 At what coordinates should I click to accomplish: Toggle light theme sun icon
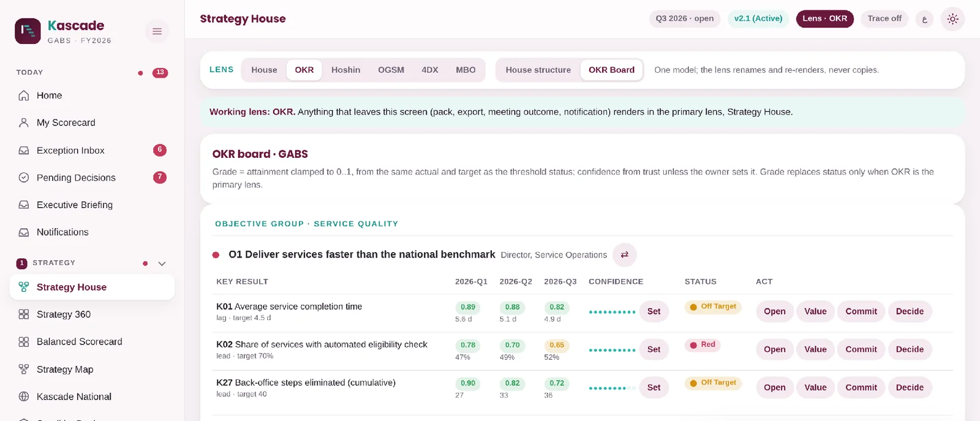(x=953, y=19)
